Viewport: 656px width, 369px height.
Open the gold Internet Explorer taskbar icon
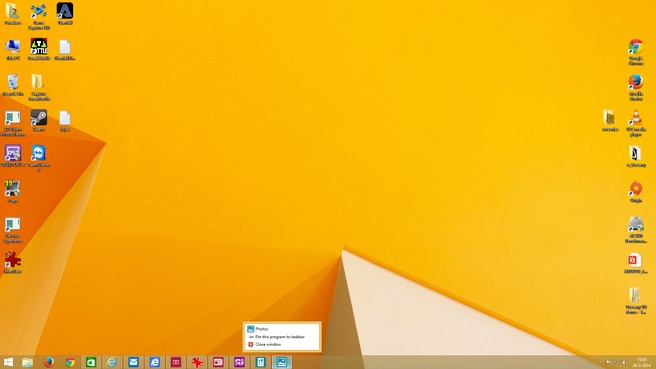(112, 362)
